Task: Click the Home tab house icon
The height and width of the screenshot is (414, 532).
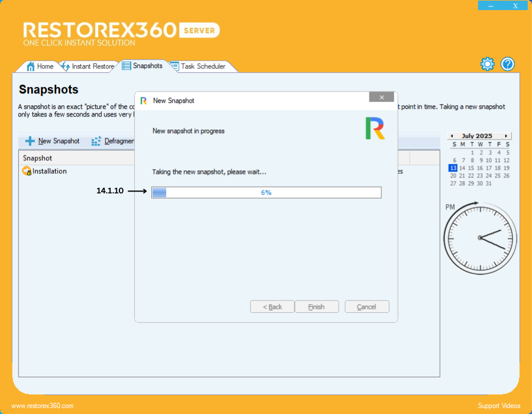Action: click(x=31, y=66)
